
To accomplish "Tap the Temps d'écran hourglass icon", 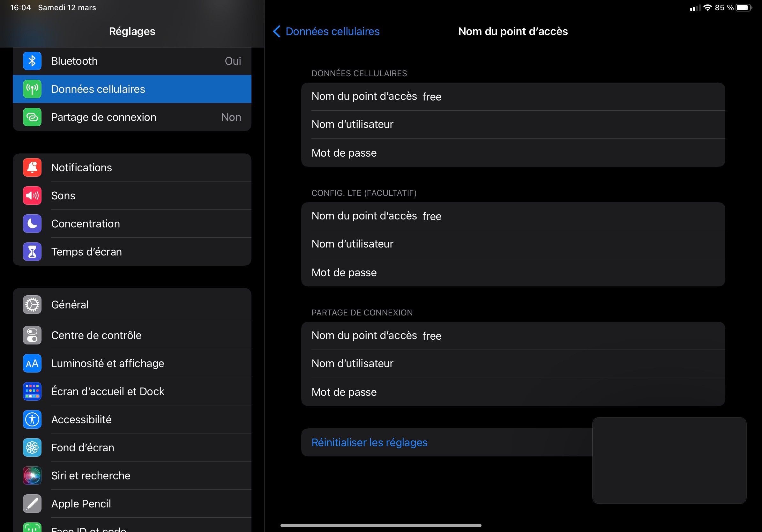I will [32, 252].
